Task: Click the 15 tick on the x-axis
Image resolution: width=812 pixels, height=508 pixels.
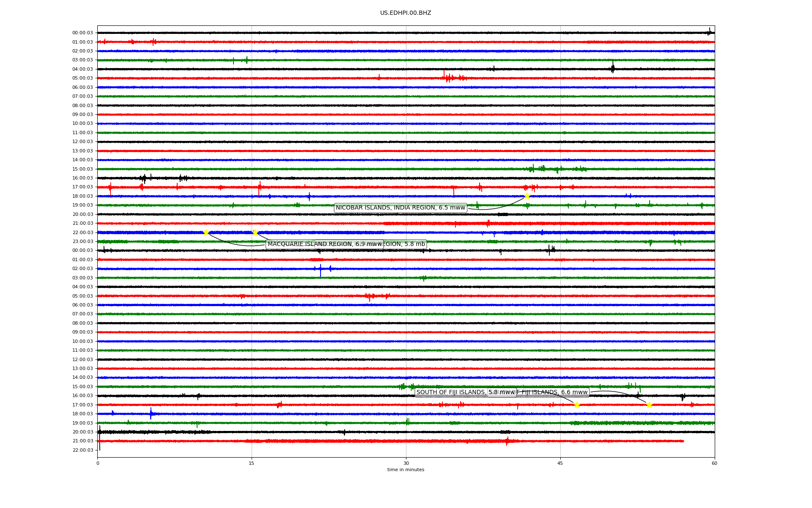Action: 252,463
